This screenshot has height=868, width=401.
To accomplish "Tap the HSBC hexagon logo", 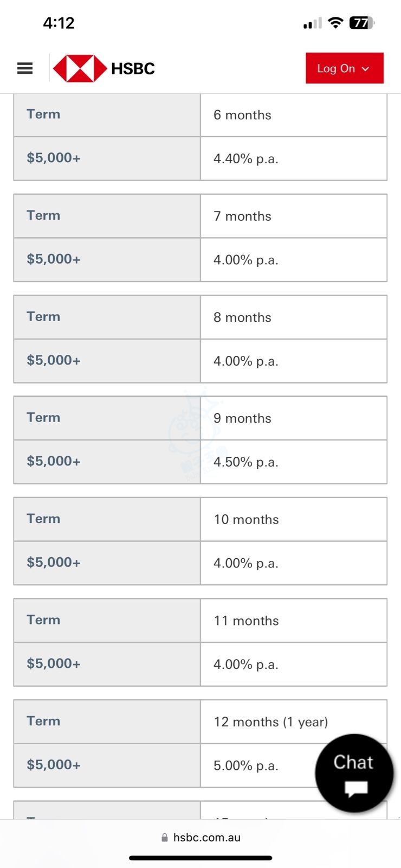I will pos(80,68).
